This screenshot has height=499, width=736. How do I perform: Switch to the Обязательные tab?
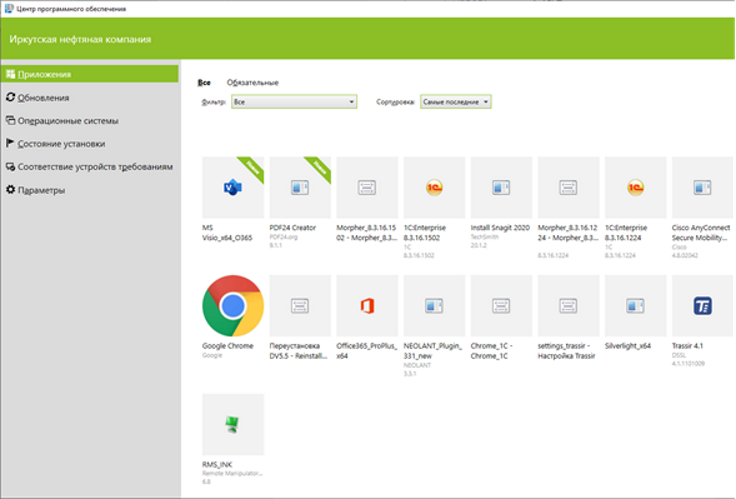point(253,83)
